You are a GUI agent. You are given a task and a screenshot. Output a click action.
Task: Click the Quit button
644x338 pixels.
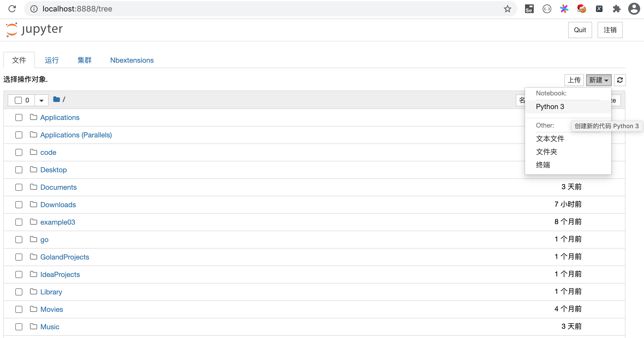(x=580, y=30)
